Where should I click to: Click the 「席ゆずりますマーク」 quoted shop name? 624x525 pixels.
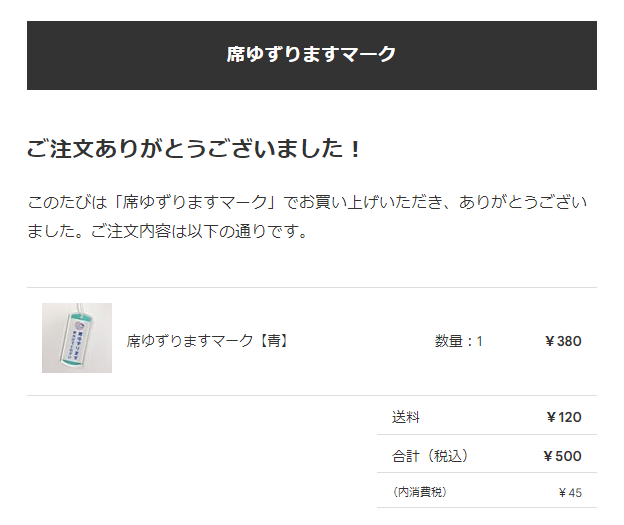(x=195, y=202)
